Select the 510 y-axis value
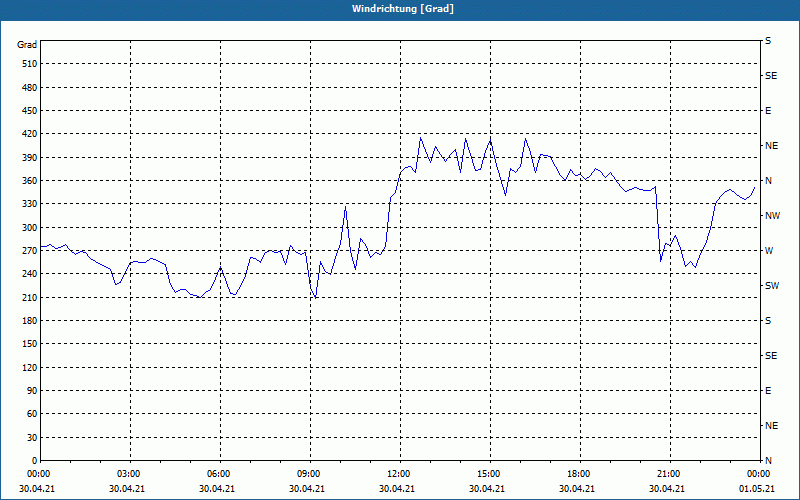The width and height of the screenshot is (800, 500). (x=30, y=64)
